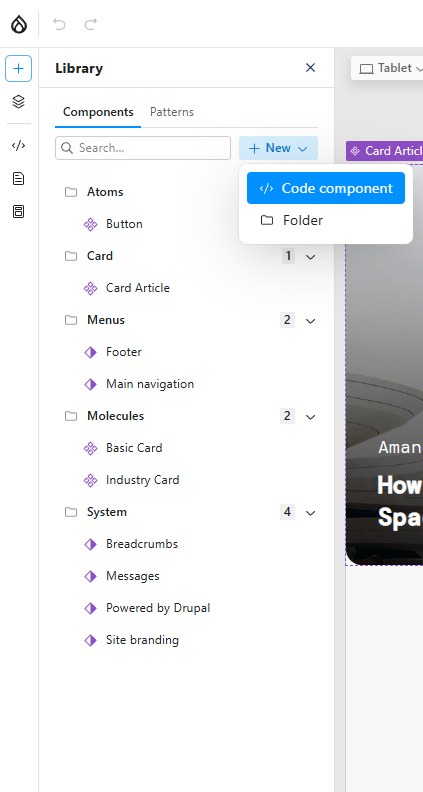The image size is (423, 792).
Task: Collapse the Card folder chevron
Action: (x=310, y=257)
